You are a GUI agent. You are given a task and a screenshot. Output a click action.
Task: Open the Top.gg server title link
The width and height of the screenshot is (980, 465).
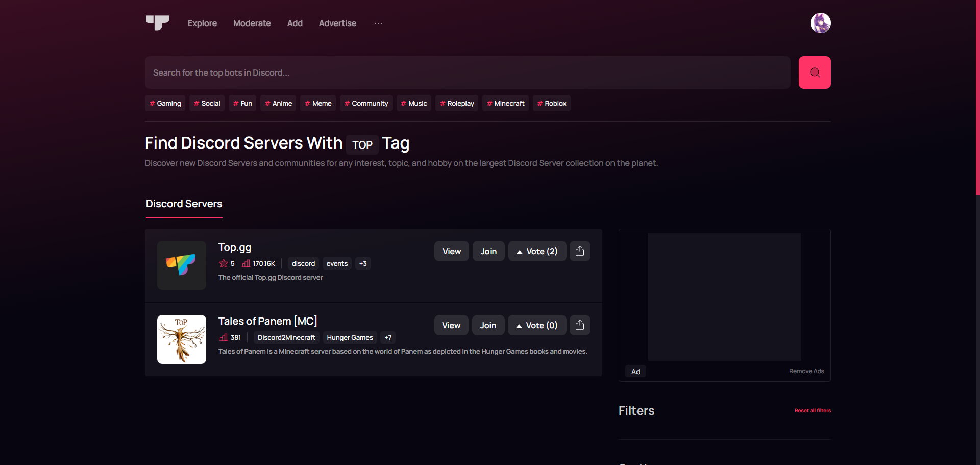[x=235, y=248]
